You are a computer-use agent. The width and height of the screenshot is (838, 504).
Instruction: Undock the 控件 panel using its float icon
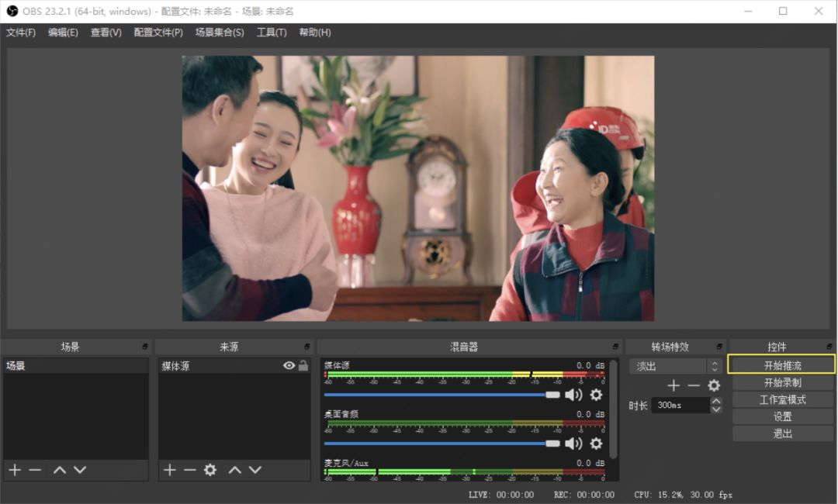[x=829, y=347]
